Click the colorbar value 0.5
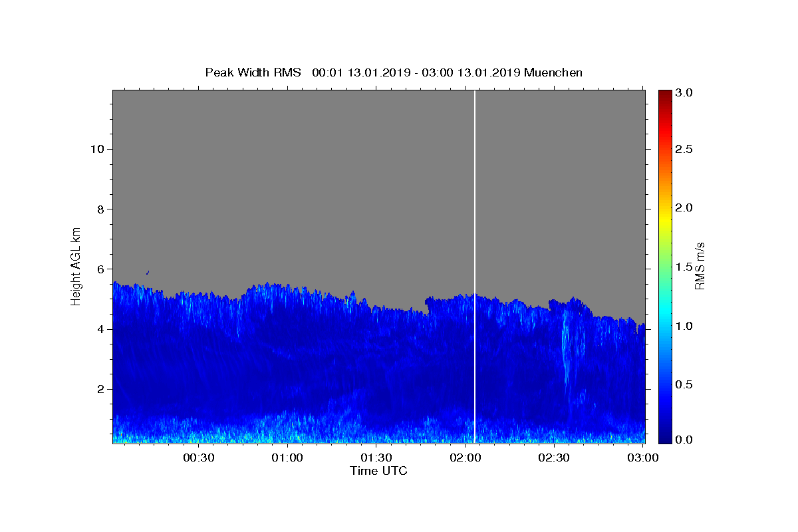798x532 pixels. tap(684, 384)
